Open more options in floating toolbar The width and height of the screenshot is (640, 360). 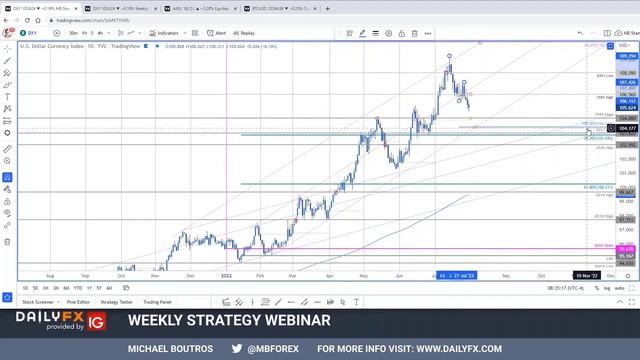click(428, 33)
